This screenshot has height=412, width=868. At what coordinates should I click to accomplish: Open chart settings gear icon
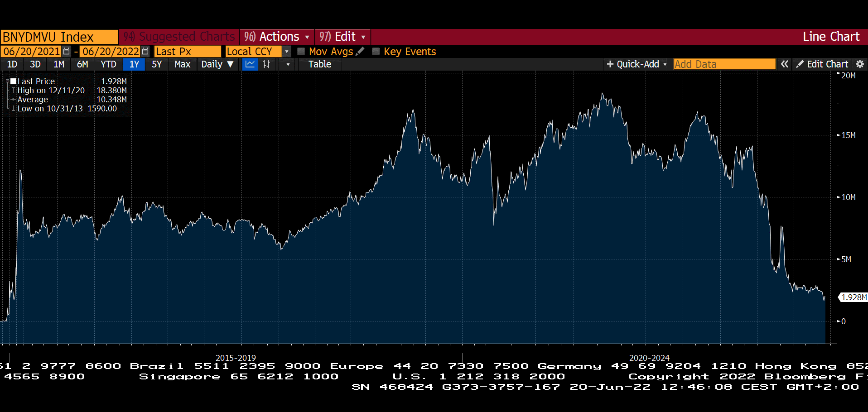tap(860, 64)
